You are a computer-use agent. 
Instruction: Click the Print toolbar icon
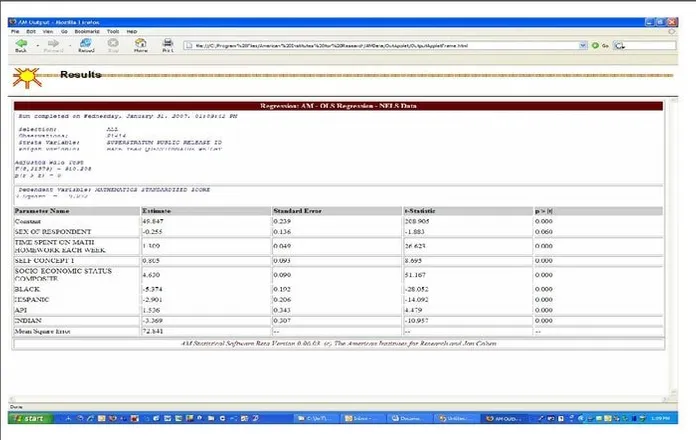pos(167,43)
